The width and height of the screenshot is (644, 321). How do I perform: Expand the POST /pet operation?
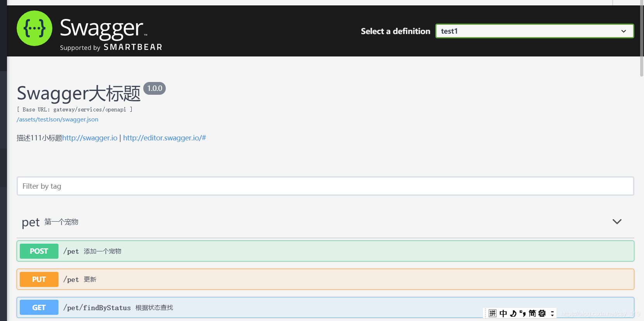[325, 251]
